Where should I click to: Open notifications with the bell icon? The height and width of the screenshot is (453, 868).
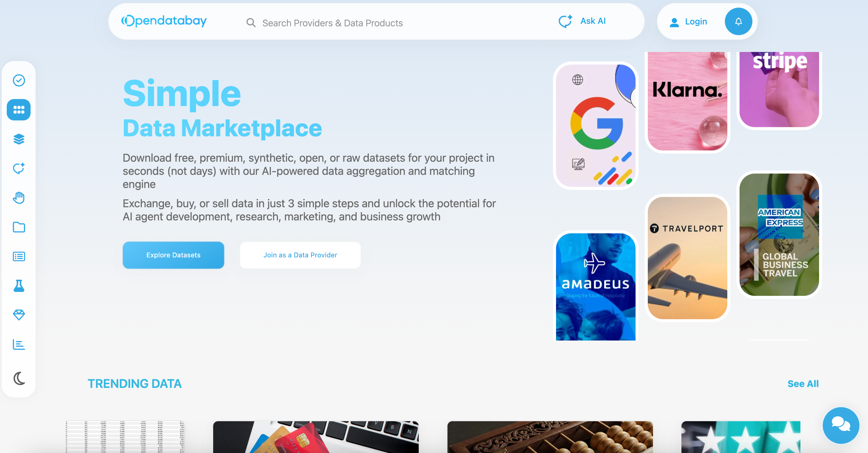pos(738,22)
